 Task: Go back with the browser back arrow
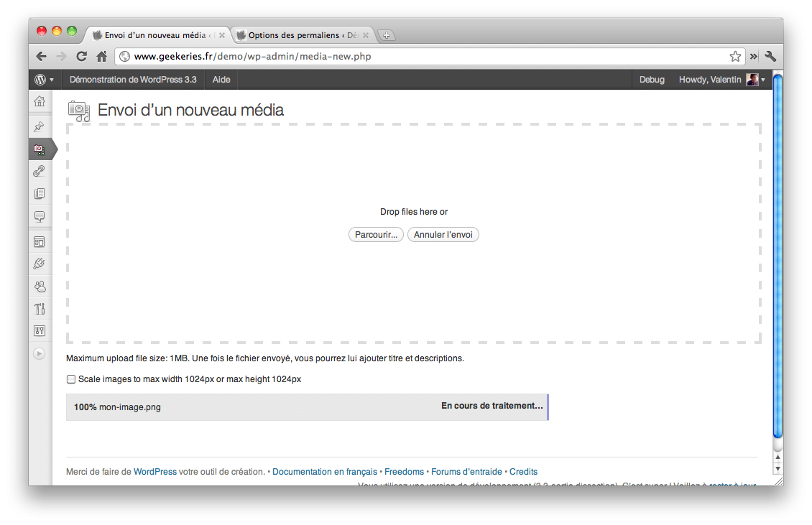coord(42,57)
